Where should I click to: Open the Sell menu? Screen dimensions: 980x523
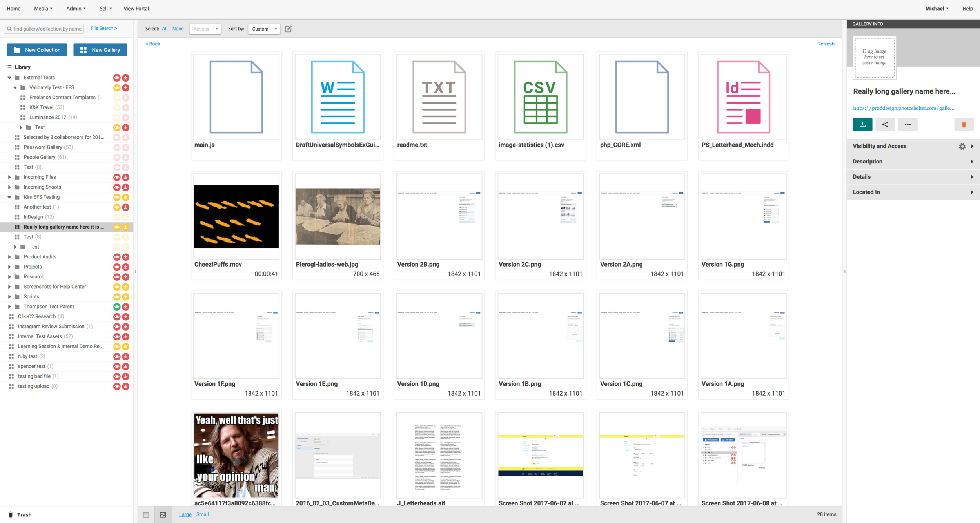pyautogui.click(x=106, y=9)
